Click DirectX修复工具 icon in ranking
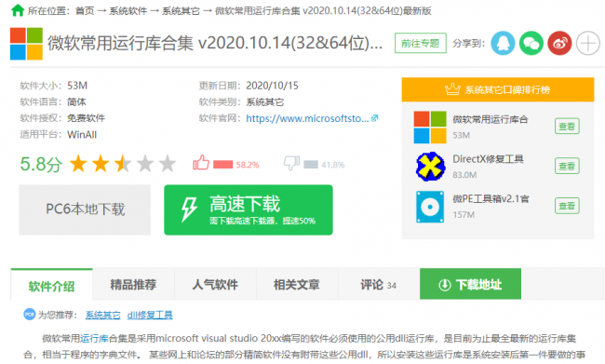The height and width of the screenshot is (364, 605). coord(430,167)
